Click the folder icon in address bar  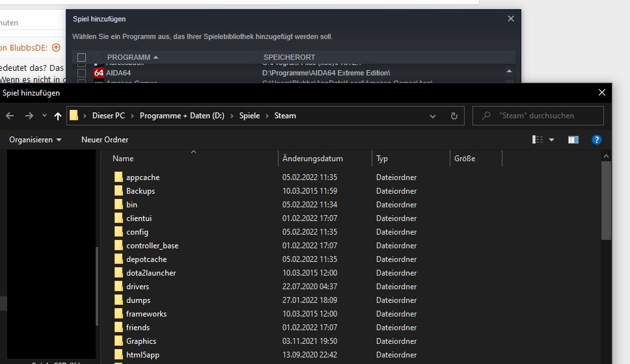74,116
